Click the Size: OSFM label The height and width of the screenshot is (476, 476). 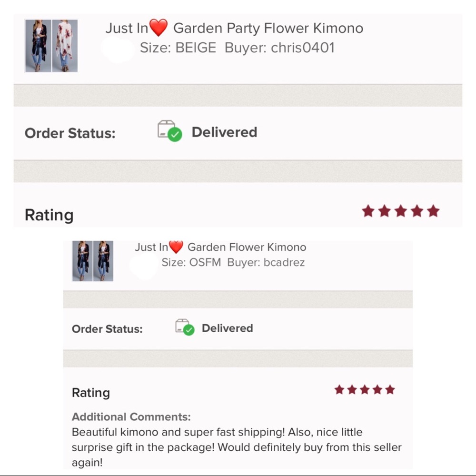[x=191, y=262]
